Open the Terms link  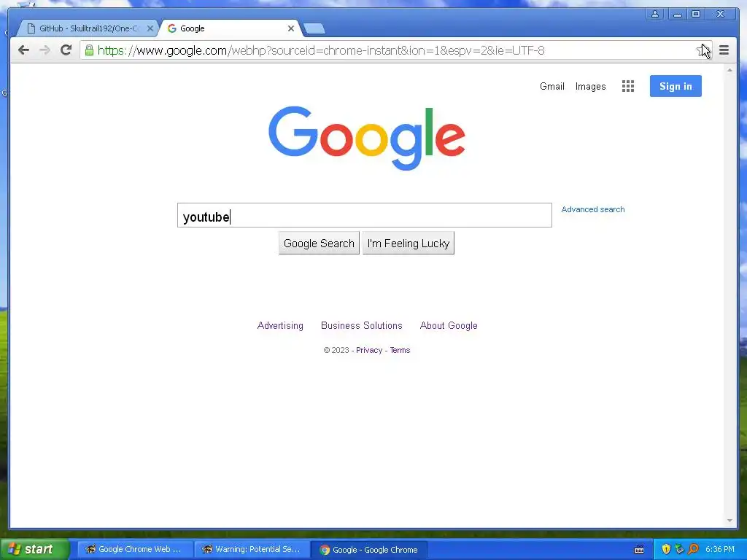click(400, 351)
